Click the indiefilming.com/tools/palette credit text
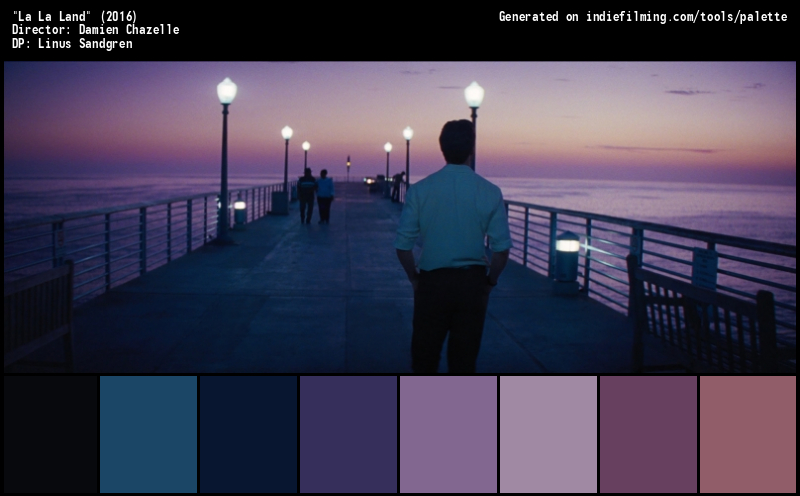800x496 pixels. pyautogui.click(x=687, y=17)
